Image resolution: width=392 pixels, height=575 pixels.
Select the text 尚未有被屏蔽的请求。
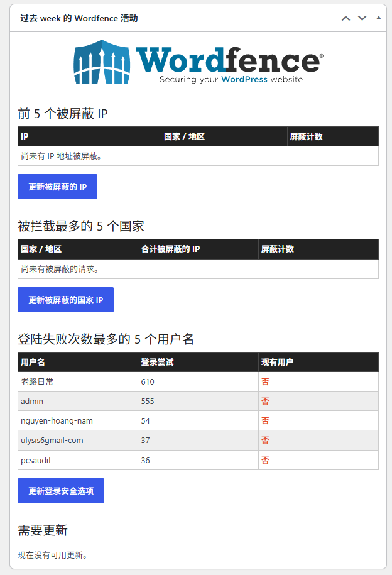pyautogui.click(x=60, y=269)
